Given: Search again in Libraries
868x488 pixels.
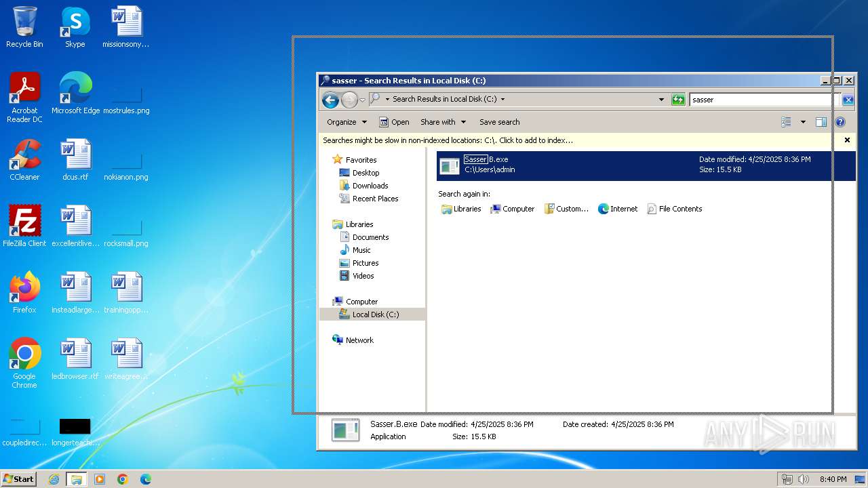Looking at the screenshot, I should (x=461, y=209).
